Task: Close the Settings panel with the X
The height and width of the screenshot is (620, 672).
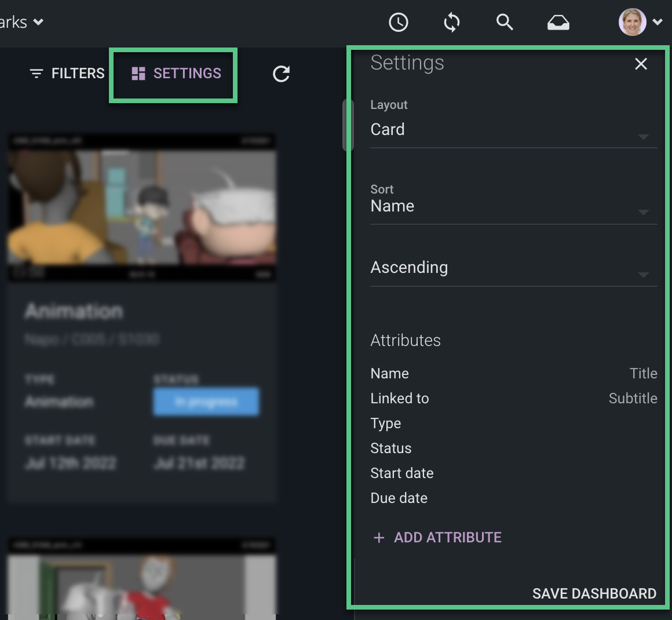Action: click(641, 64)
